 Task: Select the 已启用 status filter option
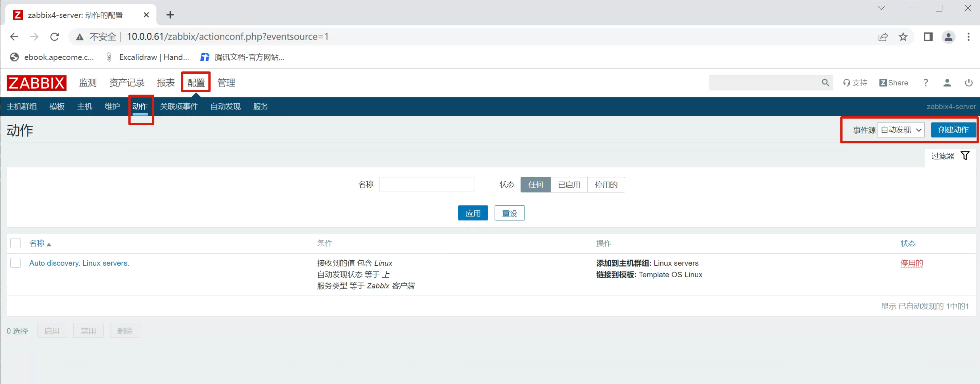[x=569, y=185]
